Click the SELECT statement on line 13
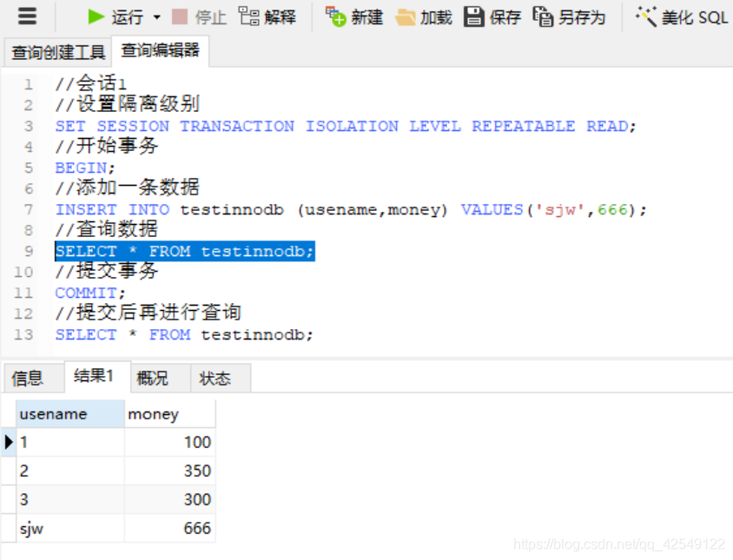Viewport: 733px width, 560px height. (x=184, y=334)
